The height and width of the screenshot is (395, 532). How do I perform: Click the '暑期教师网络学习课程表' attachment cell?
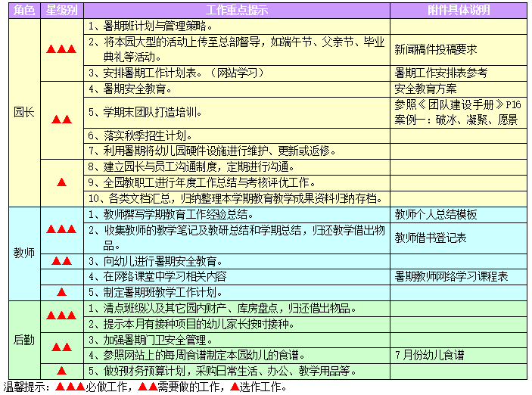point(459,277)
